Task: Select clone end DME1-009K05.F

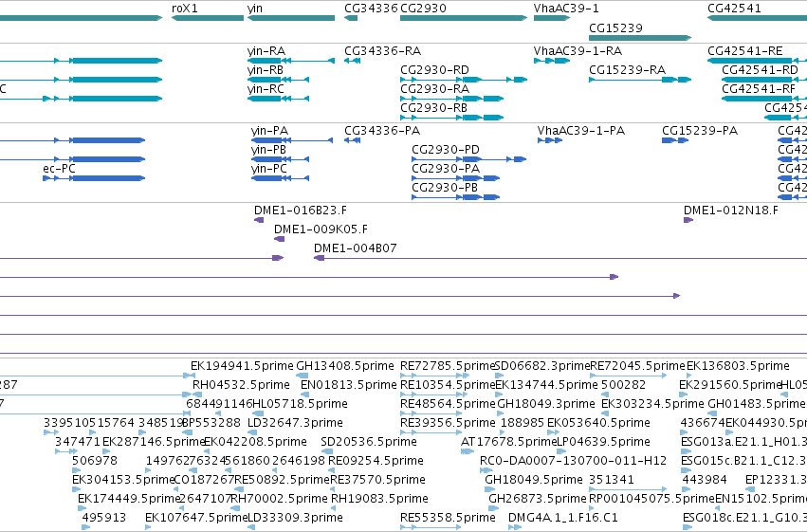Action: point(279,239)
